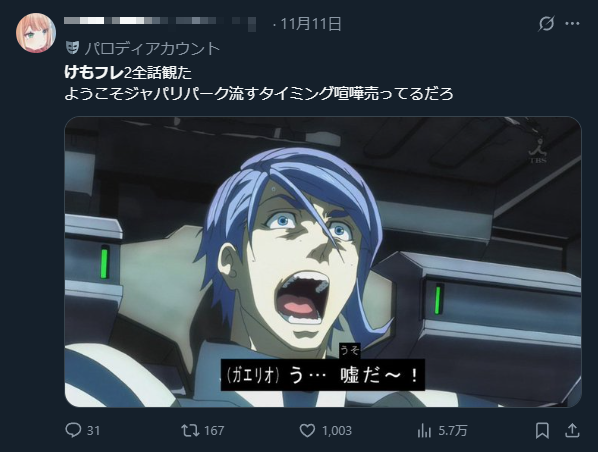Click the like count 1,003
The width and height of the screenshot is (598, 452).
point(337,431)
